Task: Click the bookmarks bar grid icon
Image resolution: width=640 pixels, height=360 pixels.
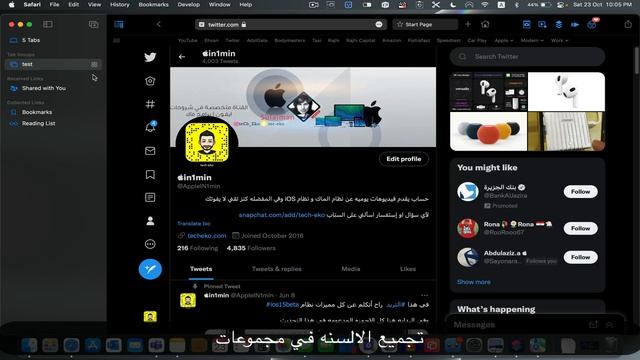Action: click(117, 40)
